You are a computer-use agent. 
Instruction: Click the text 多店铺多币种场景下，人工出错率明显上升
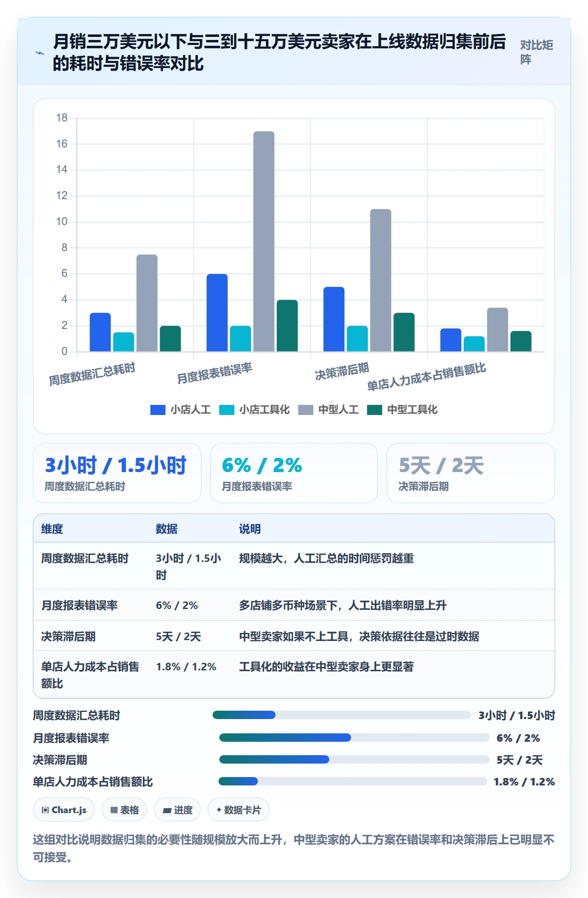343,605
